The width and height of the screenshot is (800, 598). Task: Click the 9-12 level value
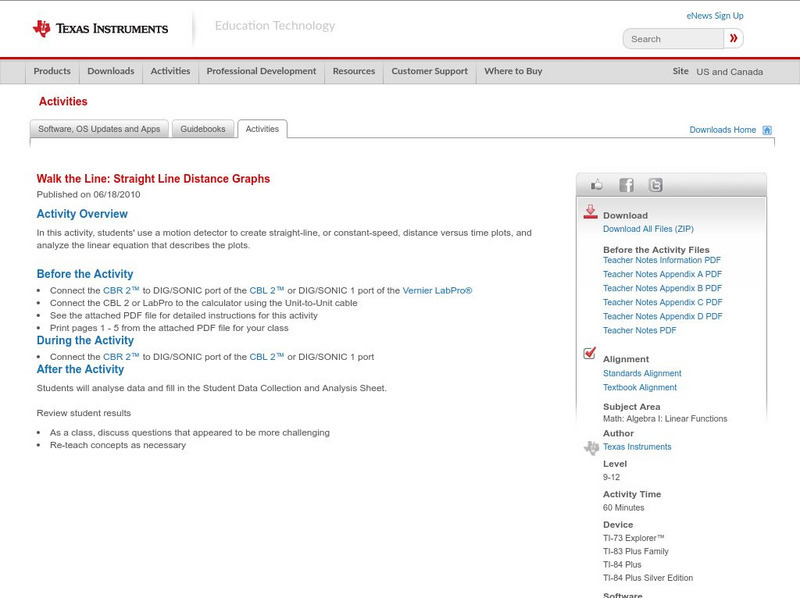611,478
